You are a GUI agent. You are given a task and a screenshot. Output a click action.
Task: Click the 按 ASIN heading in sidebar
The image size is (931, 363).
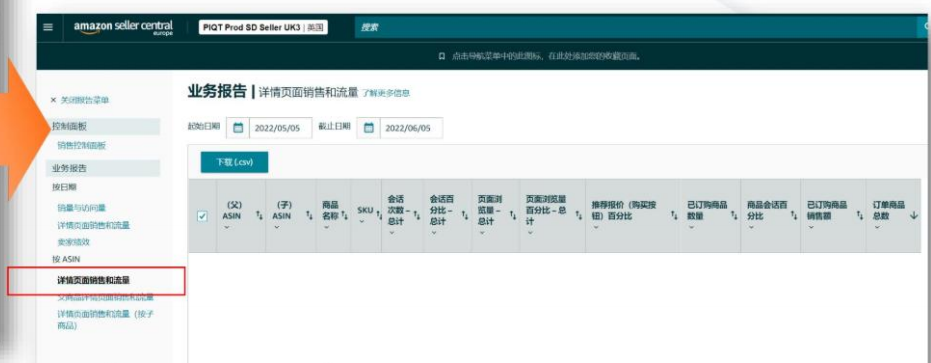pos(65,259)
